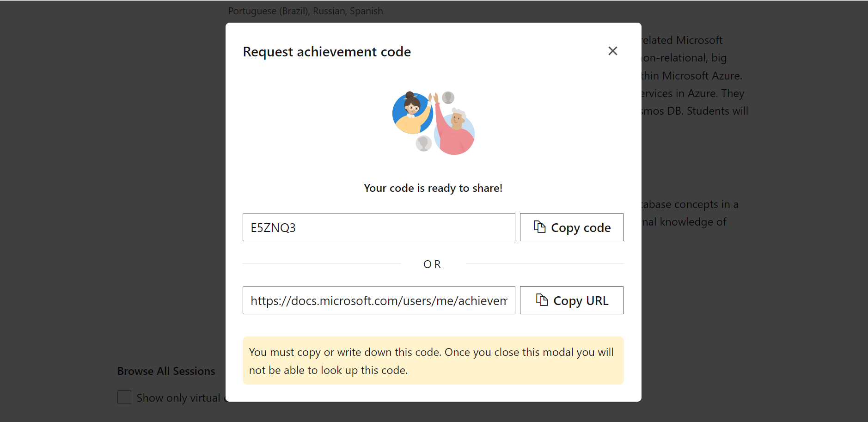Click the Your code is ready text
The width and height of the screenshot is (868, 422).
[x=433, y=188]
